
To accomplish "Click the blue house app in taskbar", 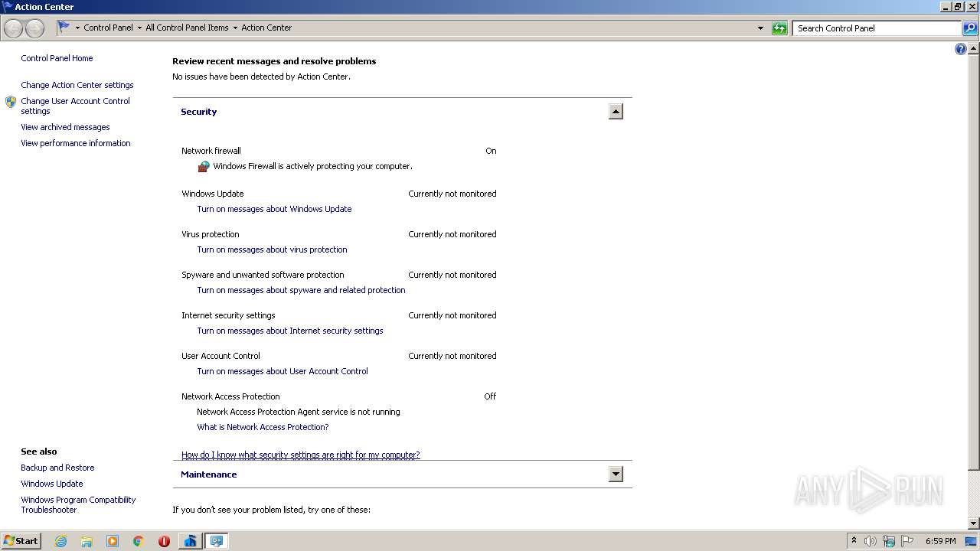I will point(190,541).
